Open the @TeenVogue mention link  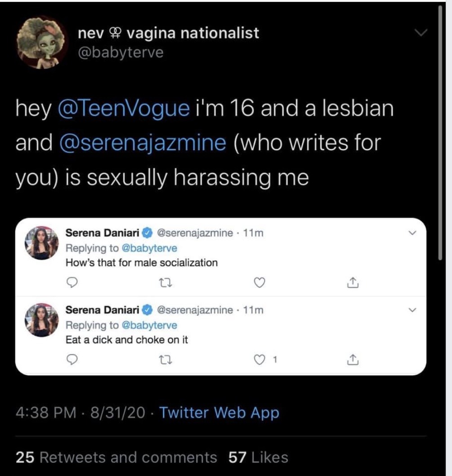coord(124,108)
